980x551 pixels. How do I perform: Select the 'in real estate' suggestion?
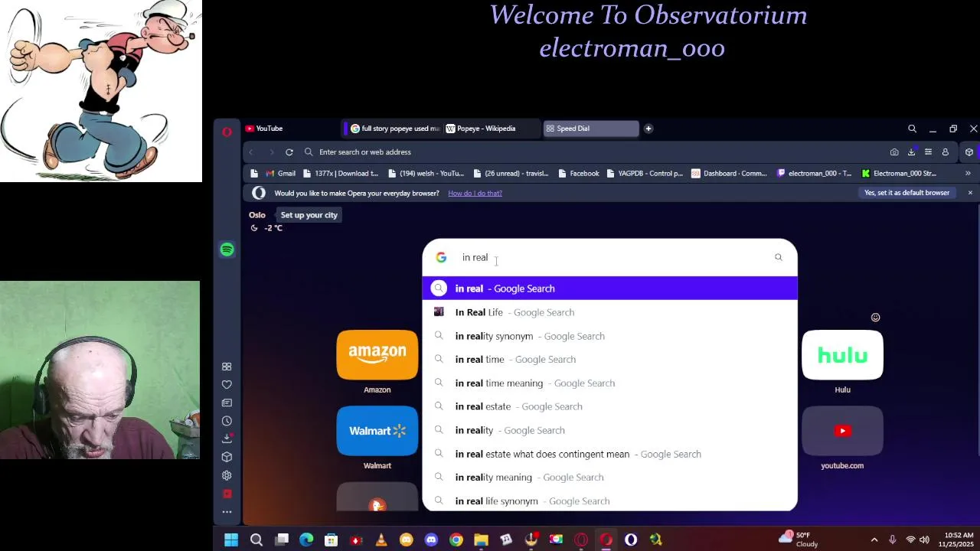click(x=609, y=406)
